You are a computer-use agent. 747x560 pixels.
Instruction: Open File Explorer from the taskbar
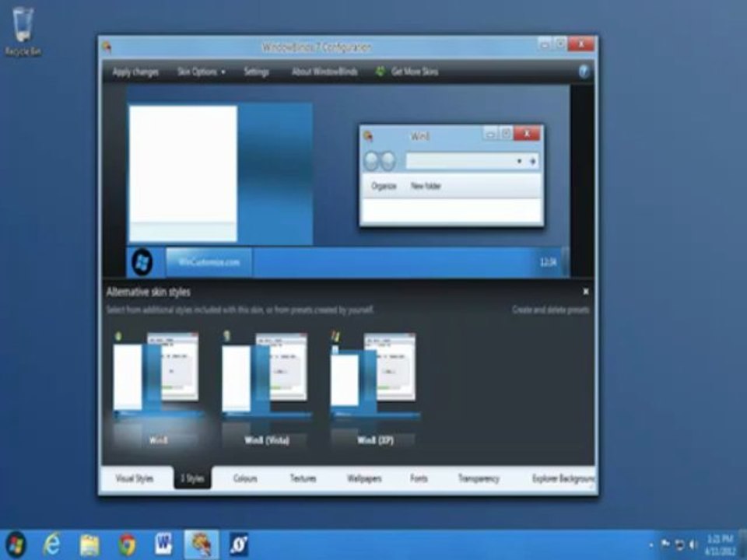click(x=89, y=544)
